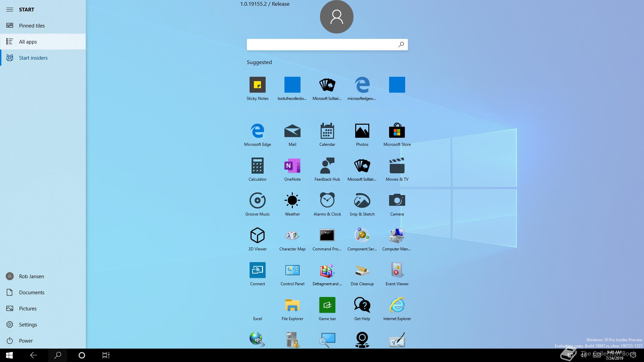This screenshot has height=362, width=644.
Task: Open the Calendar app
Action: [327, 134]
